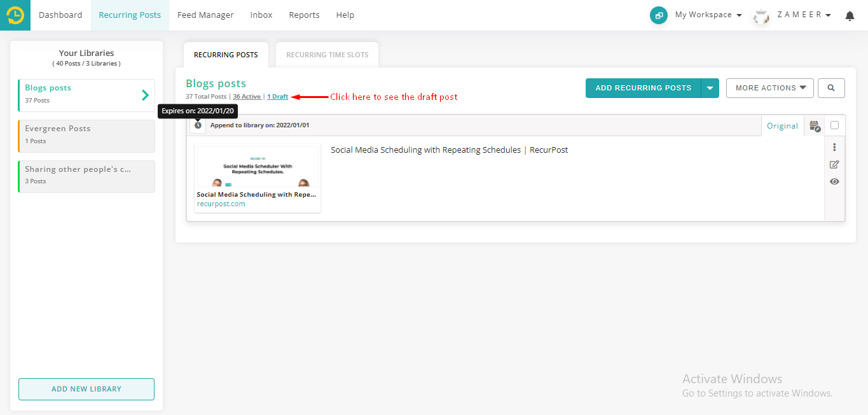This screenshot has width=868, height=415.
Task: Click the Add New Library button
Action: [x=86, y=389]
